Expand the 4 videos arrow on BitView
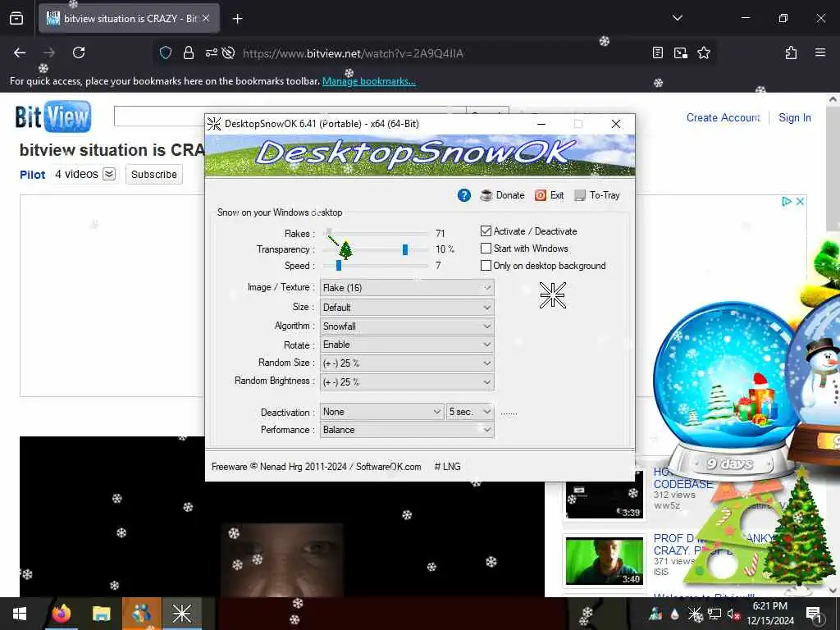 (109, 174)
